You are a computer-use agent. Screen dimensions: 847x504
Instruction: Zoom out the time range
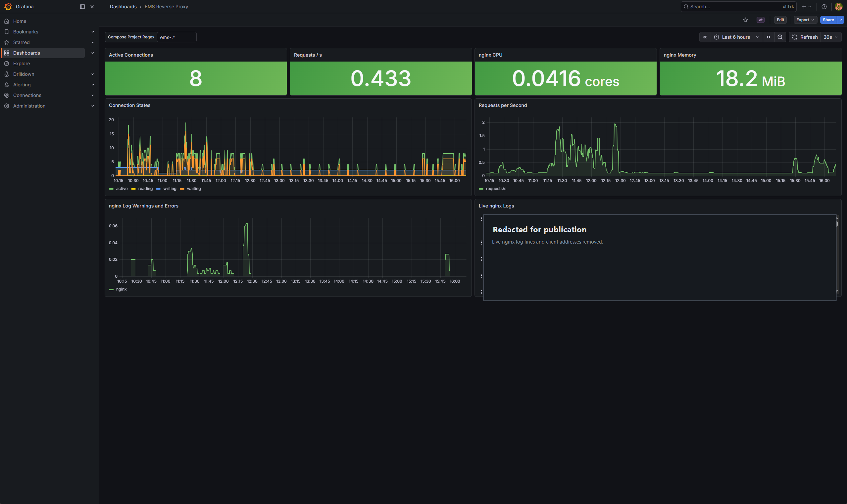pos(780,37)
